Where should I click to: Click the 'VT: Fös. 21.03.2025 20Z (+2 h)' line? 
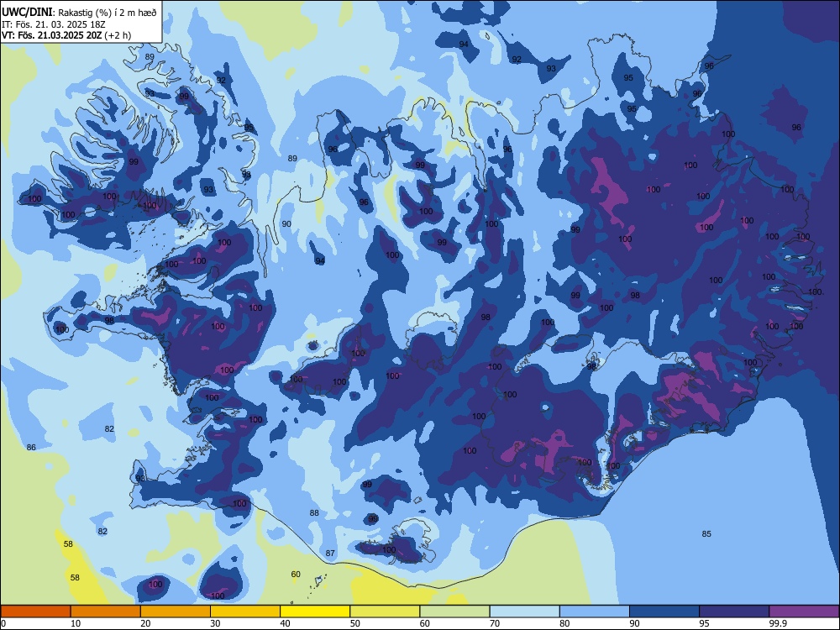66,35
